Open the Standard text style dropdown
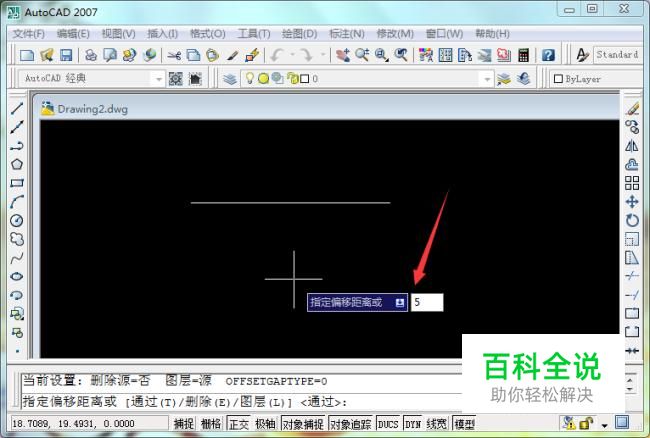 click(619, 55)
